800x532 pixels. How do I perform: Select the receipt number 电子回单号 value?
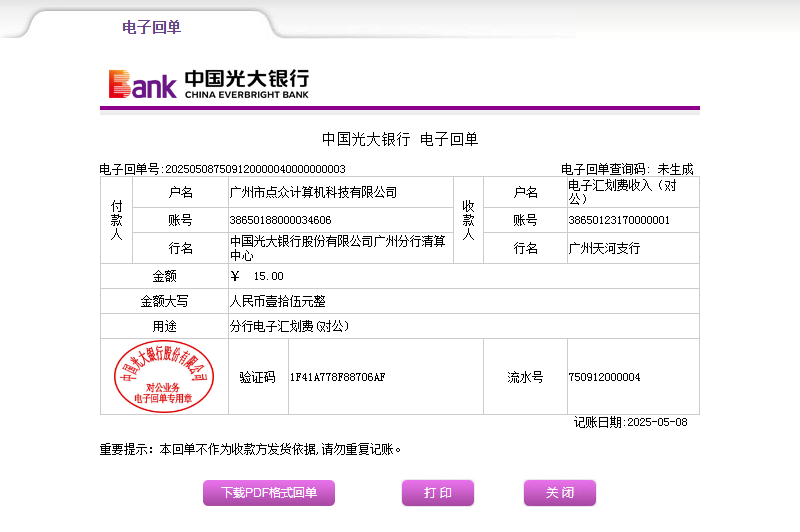254,169
